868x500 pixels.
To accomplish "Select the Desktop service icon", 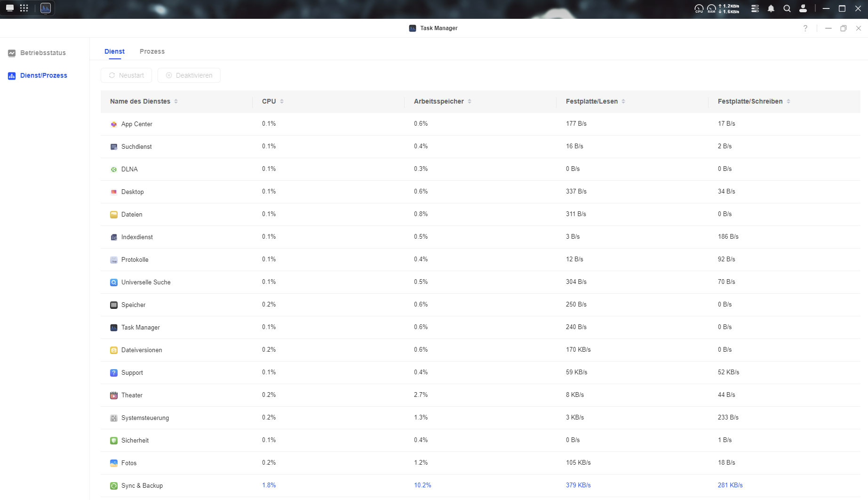I will [113, 192].
